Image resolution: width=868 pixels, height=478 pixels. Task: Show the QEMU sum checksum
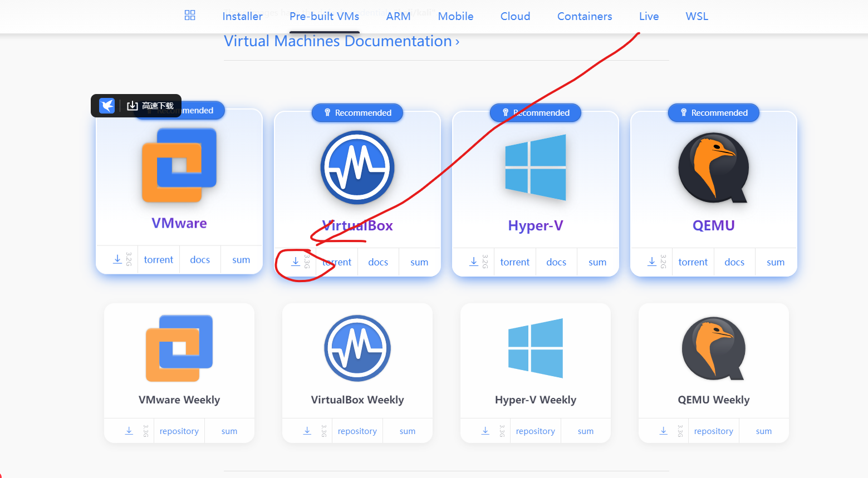(x=776, y=262)
